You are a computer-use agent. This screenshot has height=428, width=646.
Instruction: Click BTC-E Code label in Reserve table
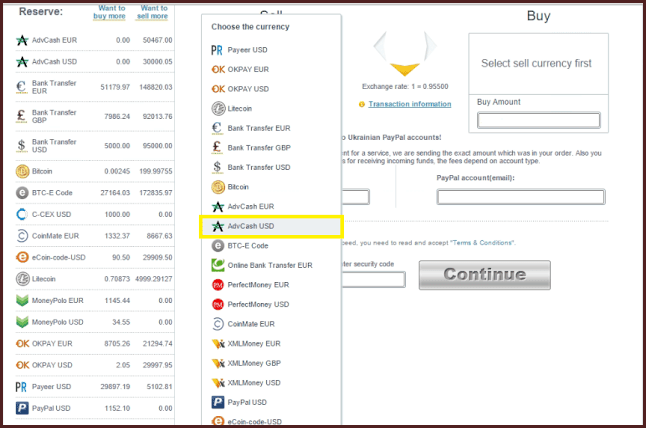coord(52,193)
